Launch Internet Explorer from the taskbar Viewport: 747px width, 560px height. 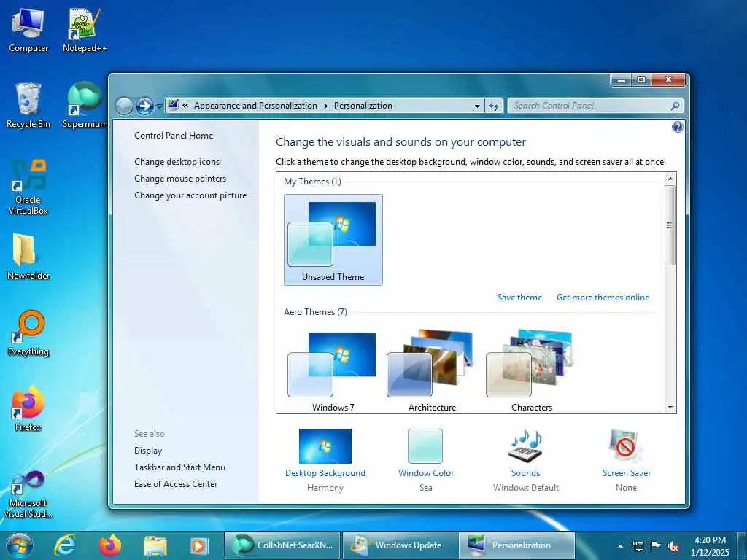pos(64,545)
